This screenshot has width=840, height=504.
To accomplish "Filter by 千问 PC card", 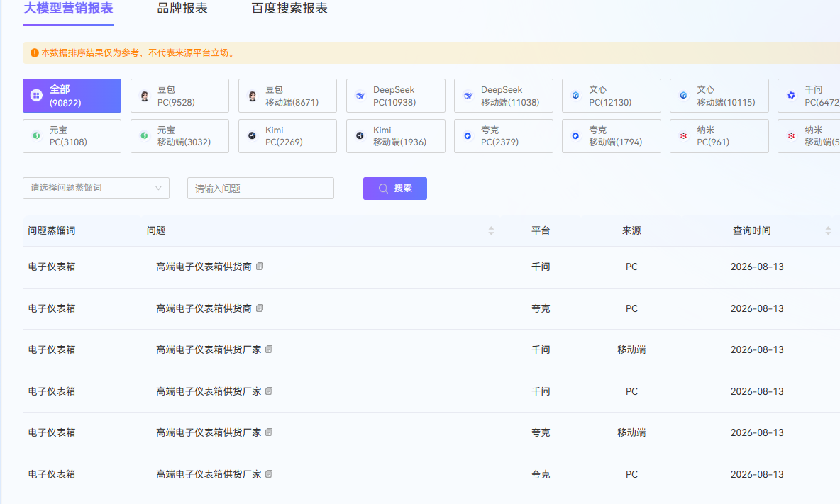I will tap(809, 96).
